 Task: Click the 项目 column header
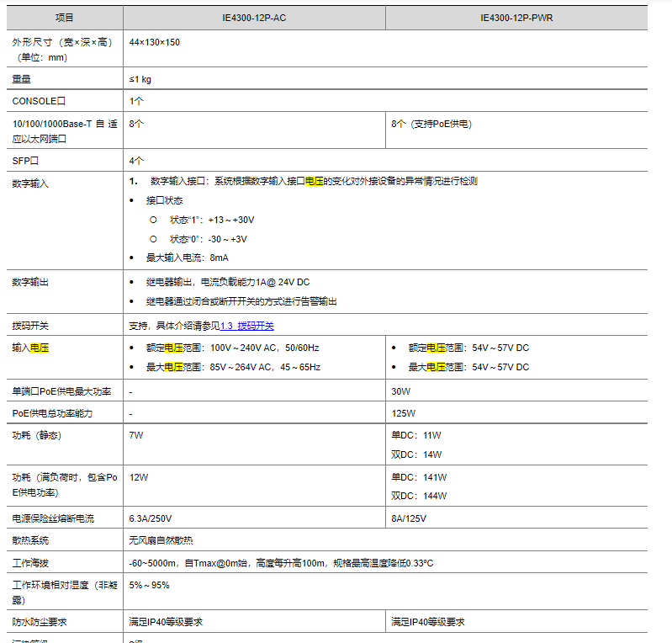(x=65, y=18)
